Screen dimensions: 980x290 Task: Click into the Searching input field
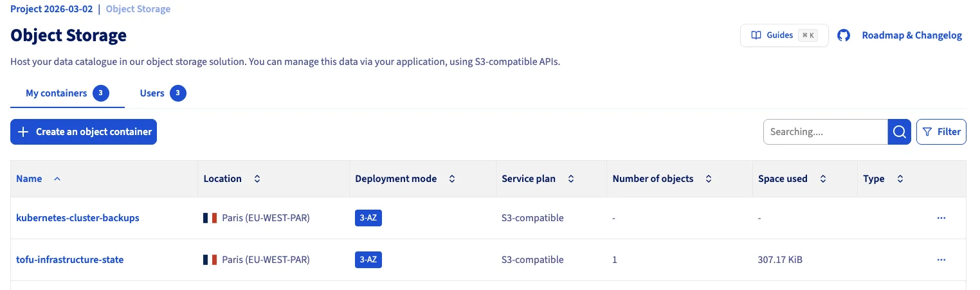(x=825, y=132)
